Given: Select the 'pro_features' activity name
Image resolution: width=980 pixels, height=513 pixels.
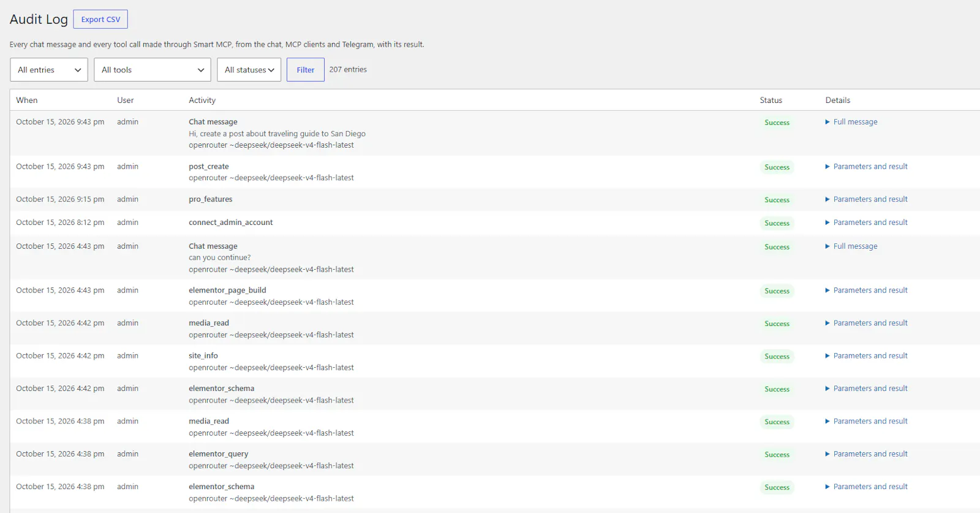Looking at the screenshot, I should point(211,199).
